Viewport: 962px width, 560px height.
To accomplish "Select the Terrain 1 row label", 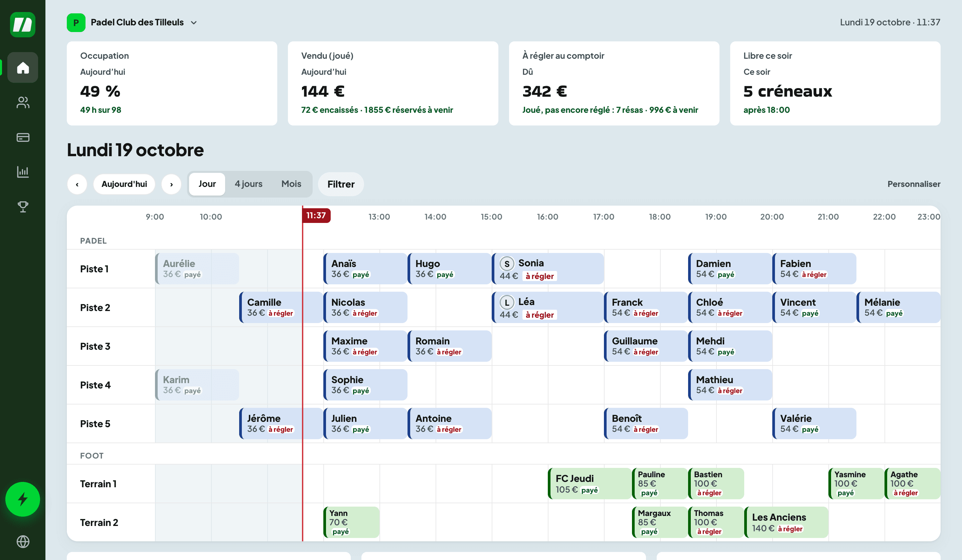I will (x=98, y=484).
